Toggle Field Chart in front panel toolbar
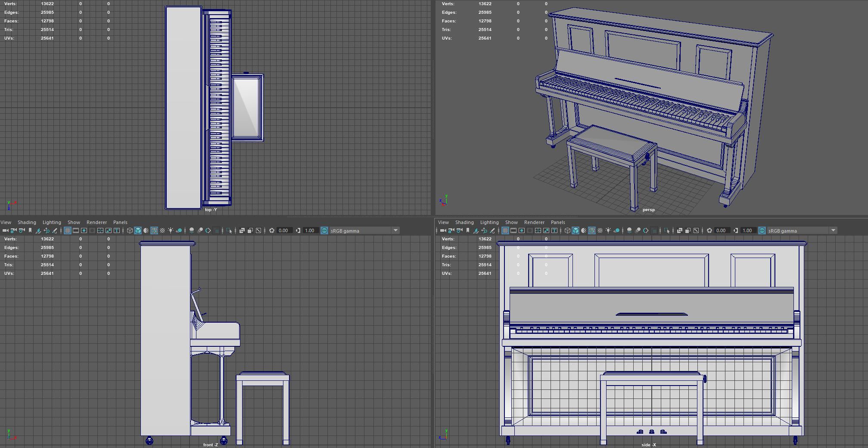This screenshot has height=448, width=868. click(100, 230)
